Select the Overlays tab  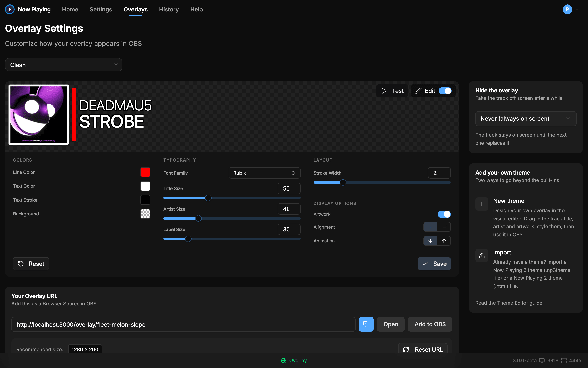135,9
